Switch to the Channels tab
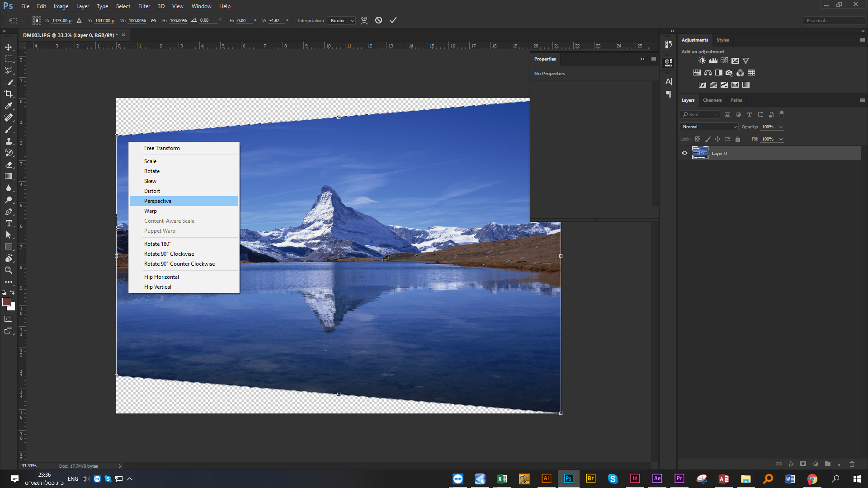 (x=712, y=100)
